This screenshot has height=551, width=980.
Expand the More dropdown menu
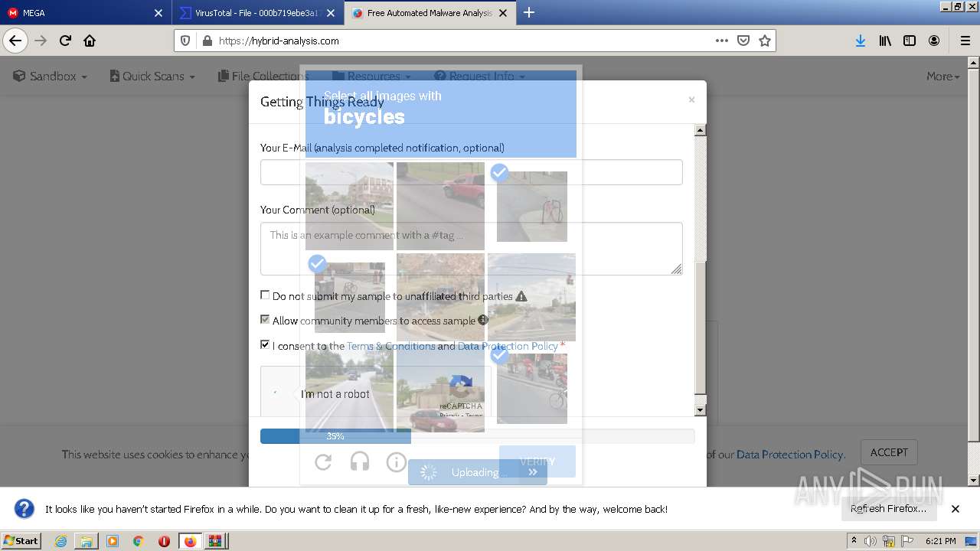pyautogui.click(x=942, y=76)
